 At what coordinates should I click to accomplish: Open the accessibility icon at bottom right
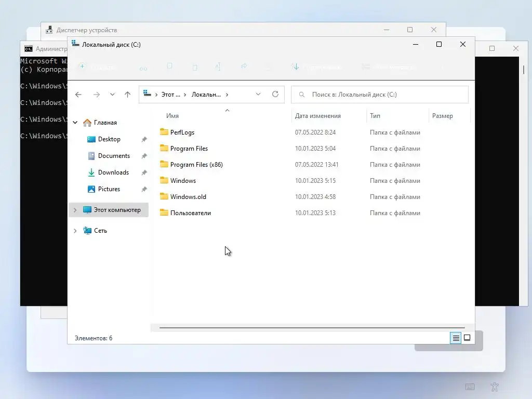[x=495, y=387]
